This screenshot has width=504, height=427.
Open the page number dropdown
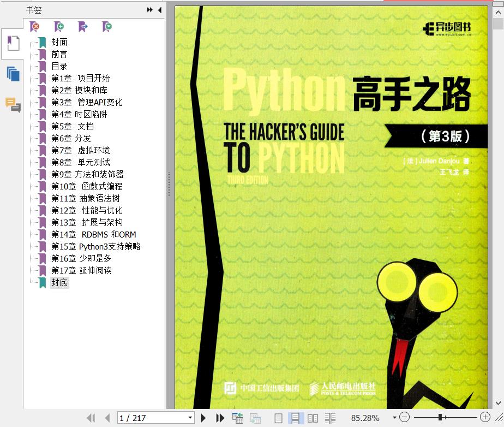[x=190, y=418]
